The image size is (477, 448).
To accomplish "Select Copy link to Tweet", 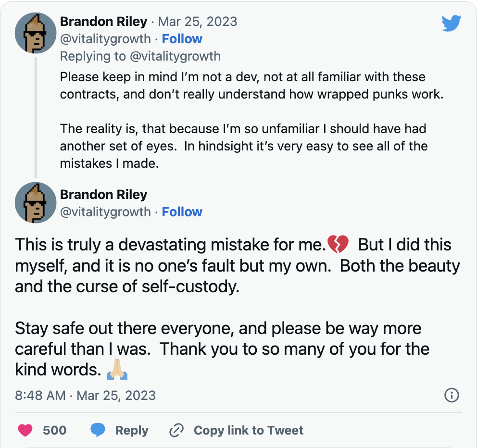I will 248,430.
